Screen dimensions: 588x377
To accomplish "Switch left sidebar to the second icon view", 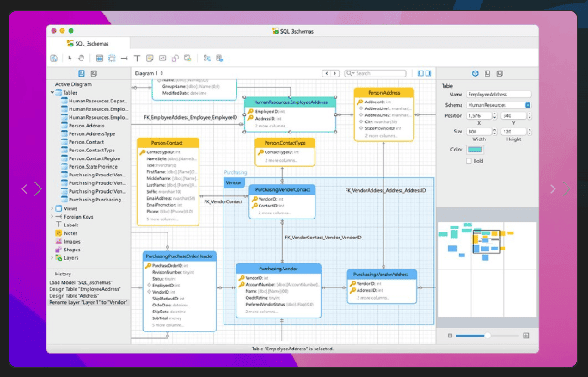I will [94, 73].
